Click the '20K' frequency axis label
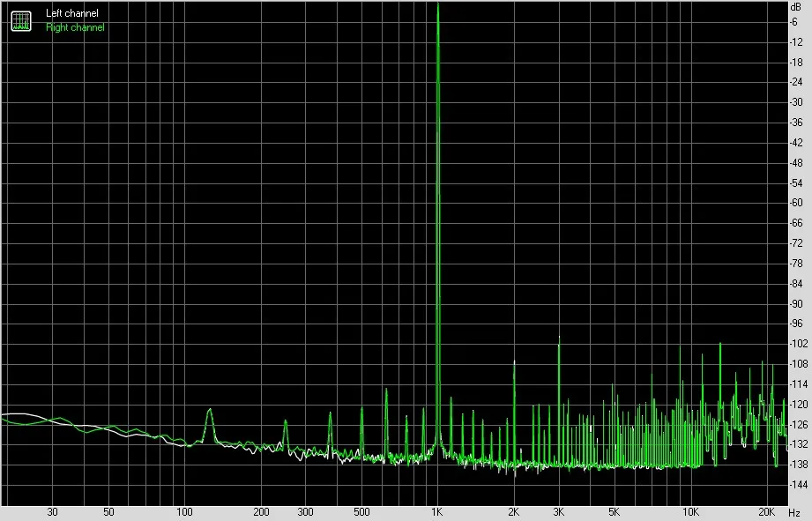Screen dimensions: 812x521 point(766,512)
